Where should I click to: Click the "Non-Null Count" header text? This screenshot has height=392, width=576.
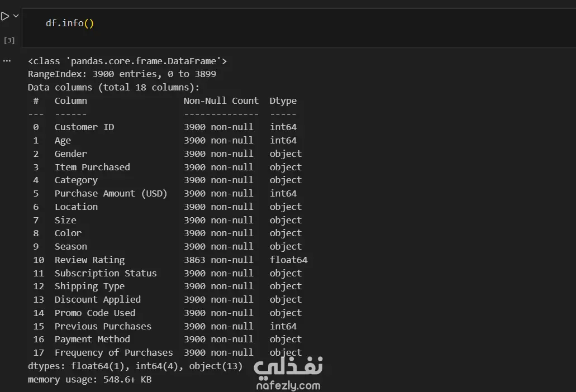coord(221,101)
